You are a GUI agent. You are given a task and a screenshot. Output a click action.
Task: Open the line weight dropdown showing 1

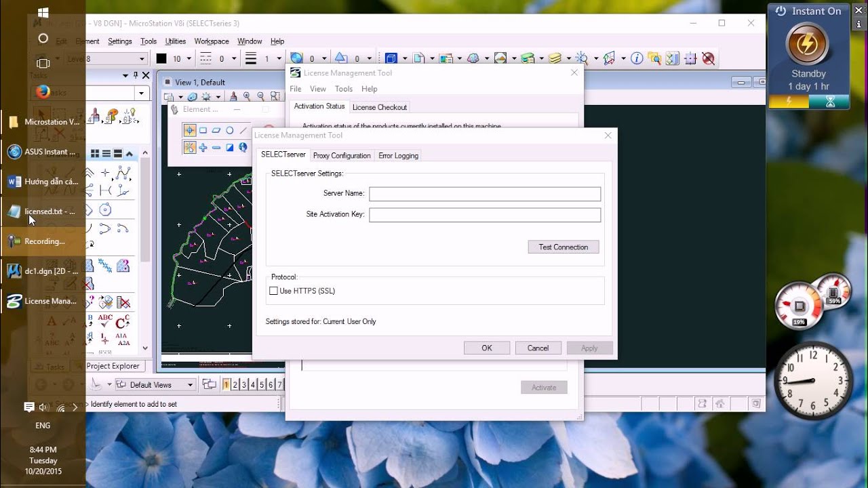click(x=279, y=59)
